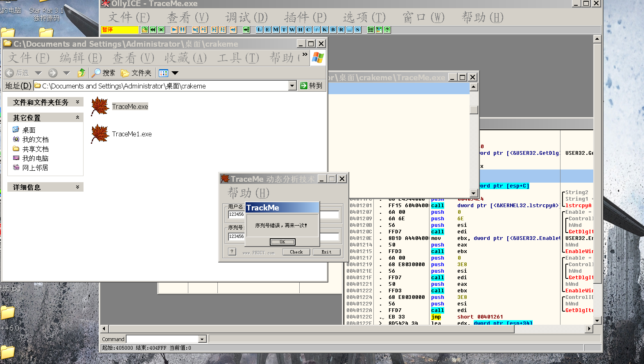644x364 pixels.
Task: Open Threads window with T button
Action: (284, 29)
